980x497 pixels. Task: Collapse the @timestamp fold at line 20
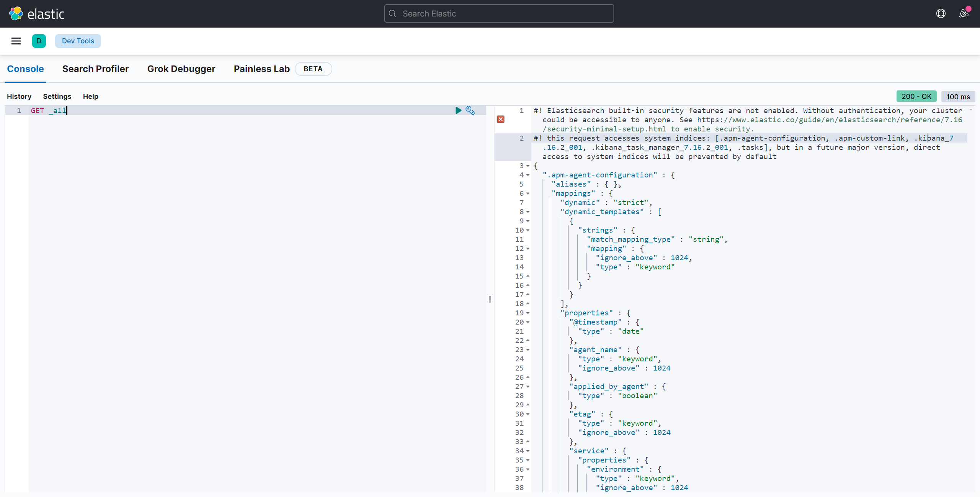click(528, 322)
